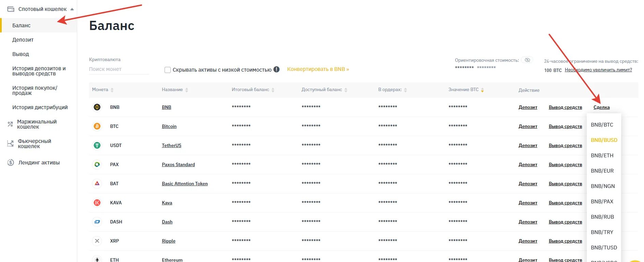This screenshot has width=644, height=262.
Task: Click Необходимо увеличить лимит link
Action: click(598, 70)
